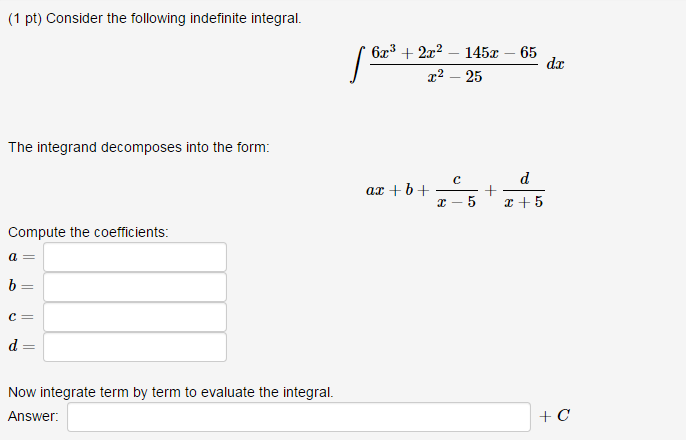Image resolution: width=686 pixels, height=440 pixels.
Task: Click the + C text beside Answer box
Action: (x=554, y=416)
